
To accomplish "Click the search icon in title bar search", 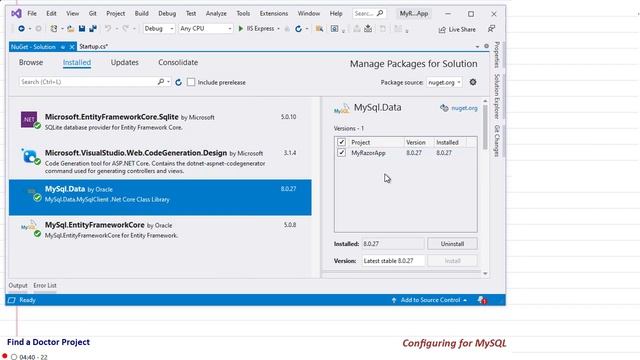I will point(380,13).
